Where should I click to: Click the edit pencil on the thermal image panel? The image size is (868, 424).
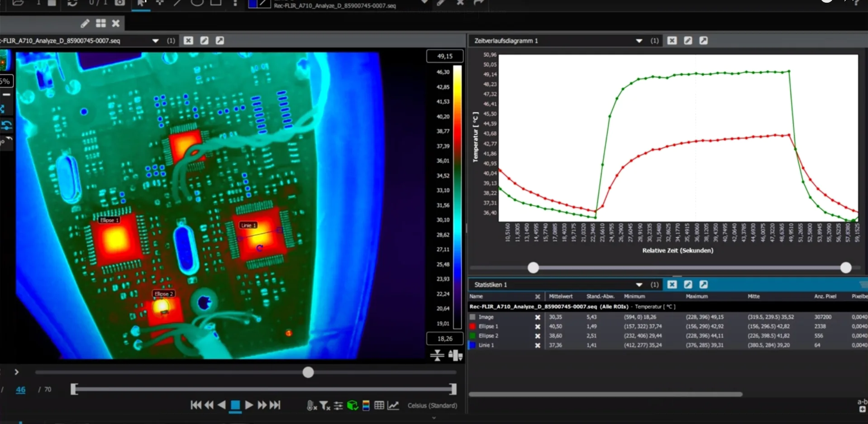[x=205, y=41]
